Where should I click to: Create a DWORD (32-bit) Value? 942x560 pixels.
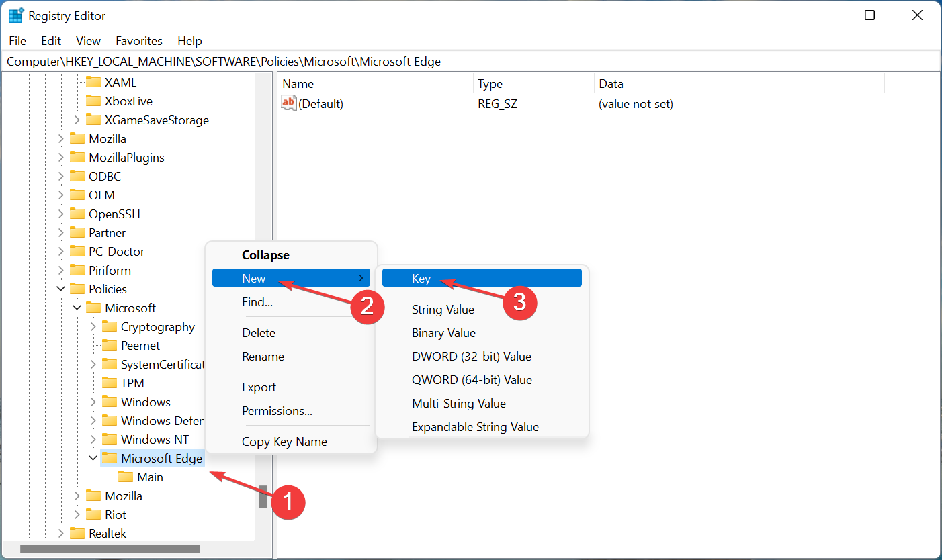click(x=482, y=357)
